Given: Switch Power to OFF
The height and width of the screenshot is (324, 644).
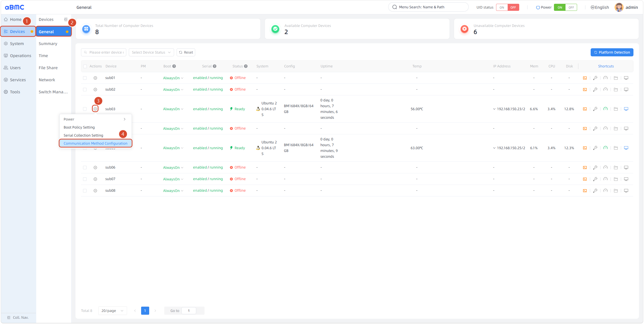Looking at the screenshot, I should (x=571, y=7).
